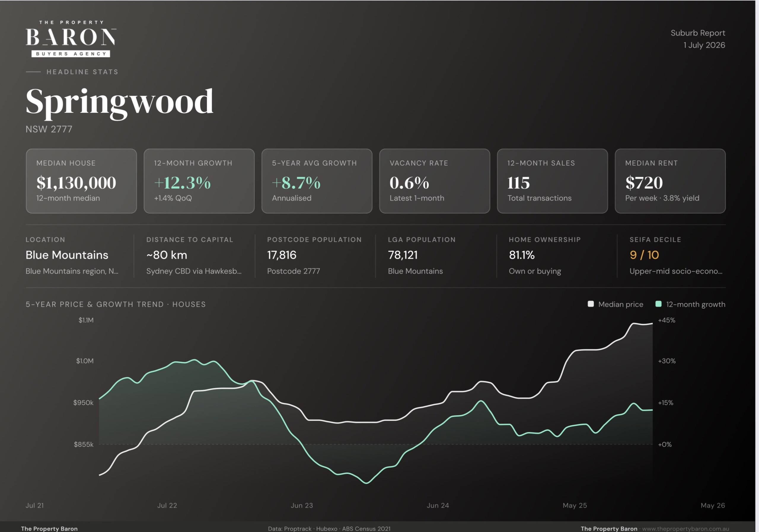Click the data sources footer text

(329, 529)
